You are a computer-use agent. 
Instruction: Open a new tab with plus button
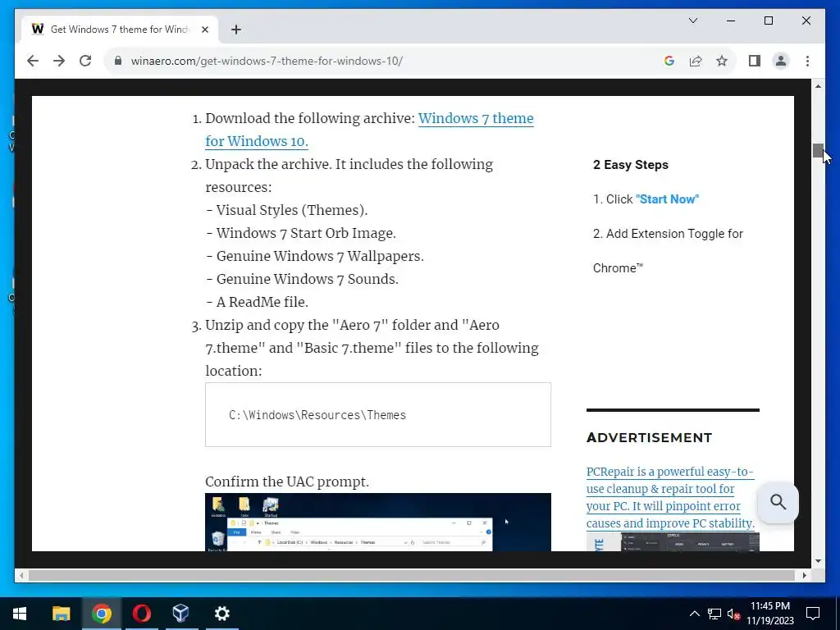[235, 30]
